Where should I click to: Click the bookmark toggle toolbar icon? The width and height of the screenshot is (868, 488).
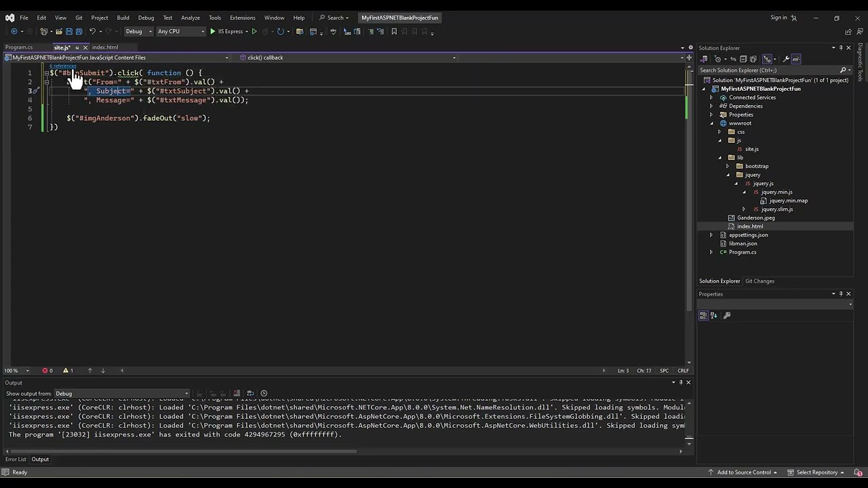point(394,31)
